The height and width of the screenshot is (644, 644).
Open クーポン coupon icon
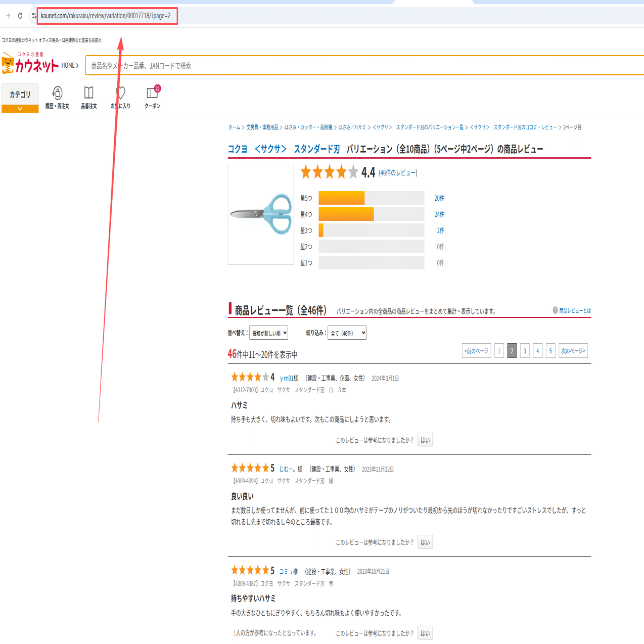pos(152,97)
